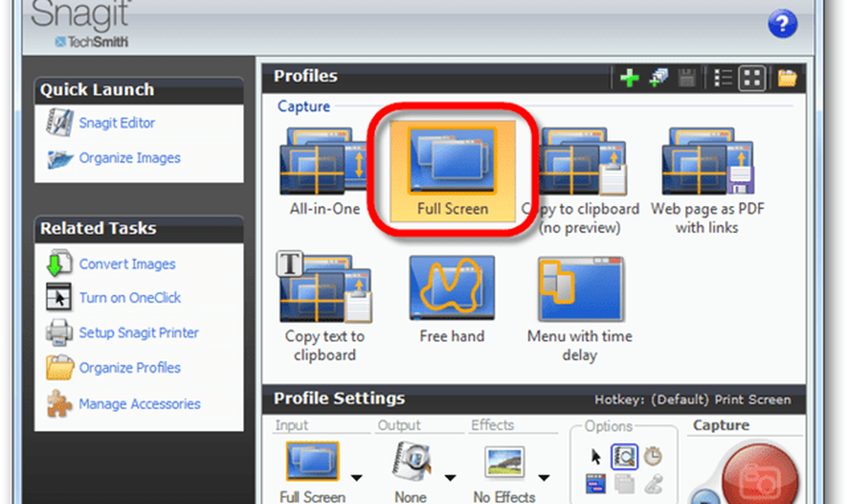Click the Output None magnifier icon
This screenshot has height=504, width=847.
412,462
